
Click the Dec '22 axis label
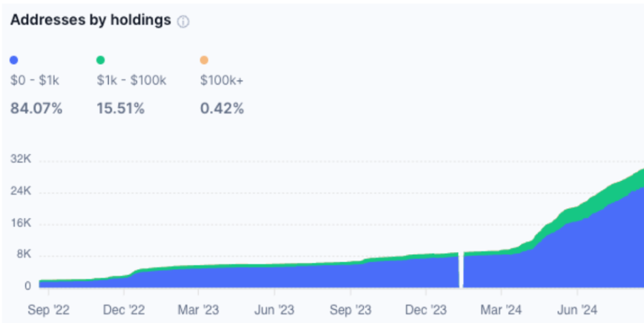pyautogui.click(x=124, y=310)
